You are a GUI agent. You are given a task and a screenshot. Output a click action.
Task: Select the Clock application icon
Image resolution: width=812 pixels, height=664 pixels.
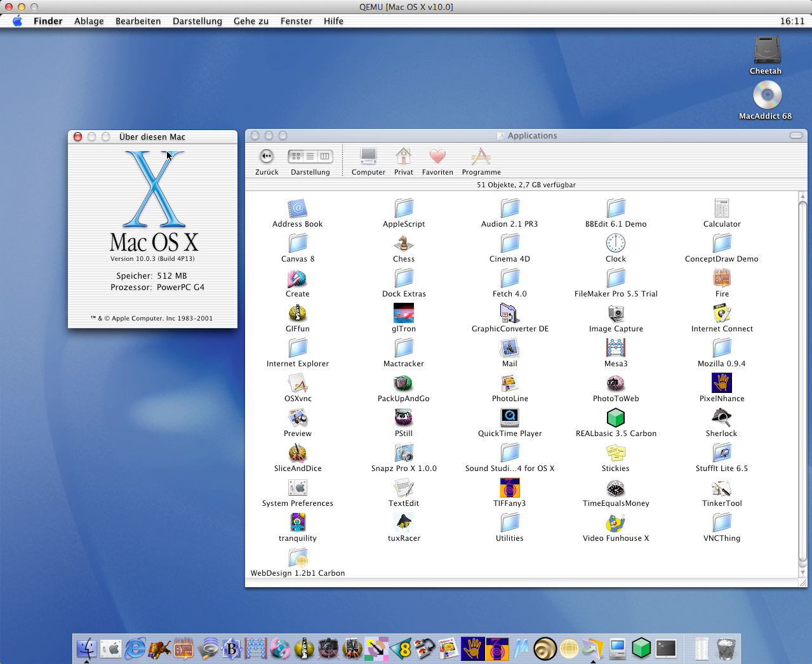616,243
